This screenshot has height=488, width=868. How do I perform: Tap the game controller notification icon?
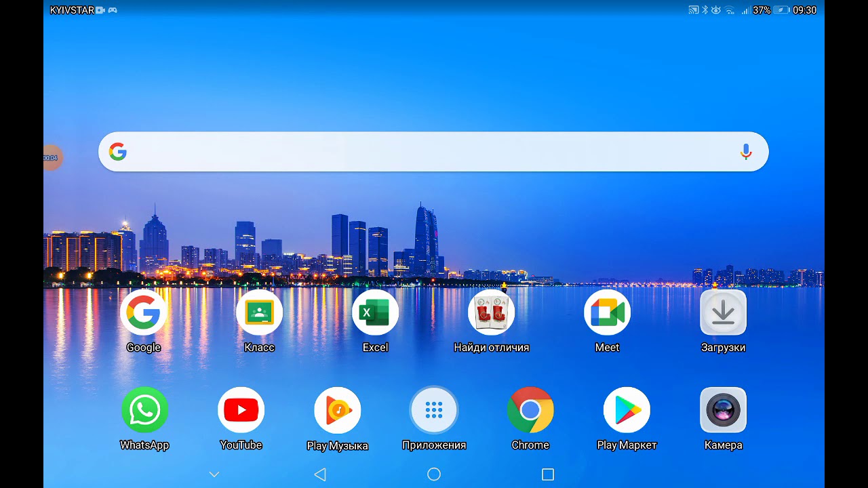[x=113, y=10]
